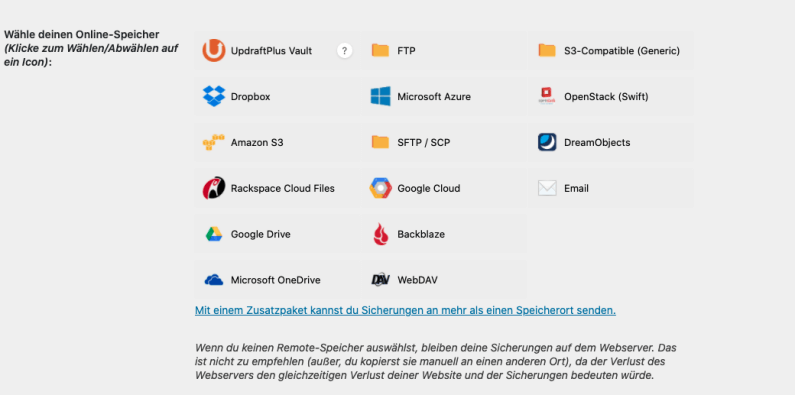Viewport: 795px width, 395px height.
Task: Click the "DreamObjects" label
Action: click(x=597, y=142)
